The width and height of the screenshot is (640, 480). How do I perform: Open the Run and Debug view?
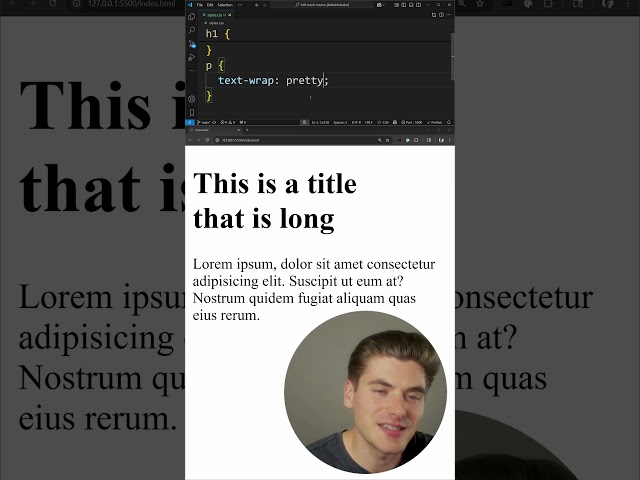pyautogui.click(x=191, y=58)
